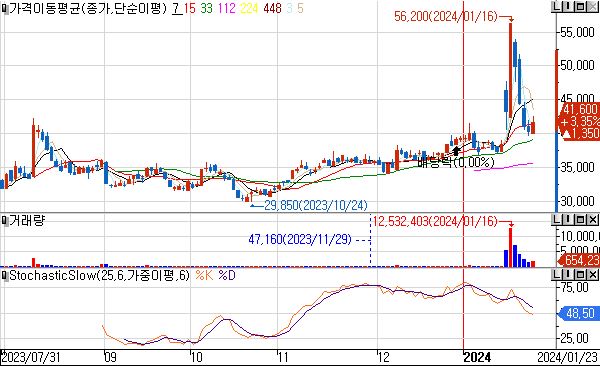Click the min volume label 47,160(2023/11/29)

pos(300,240)
